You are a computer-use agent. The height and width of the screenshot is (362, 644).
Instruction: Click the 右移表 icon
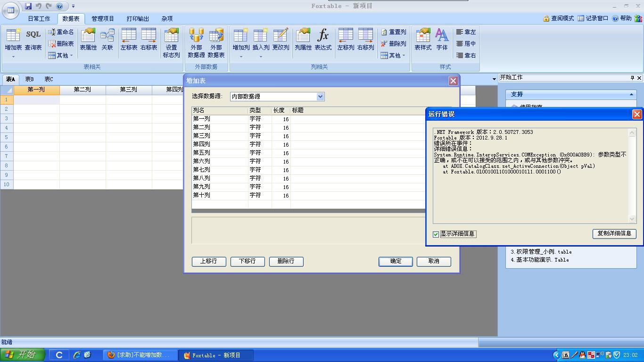click(149, 40)
